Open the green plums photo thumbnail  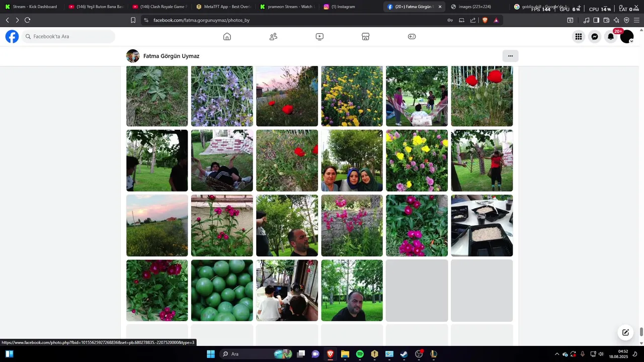click(222, 291)
